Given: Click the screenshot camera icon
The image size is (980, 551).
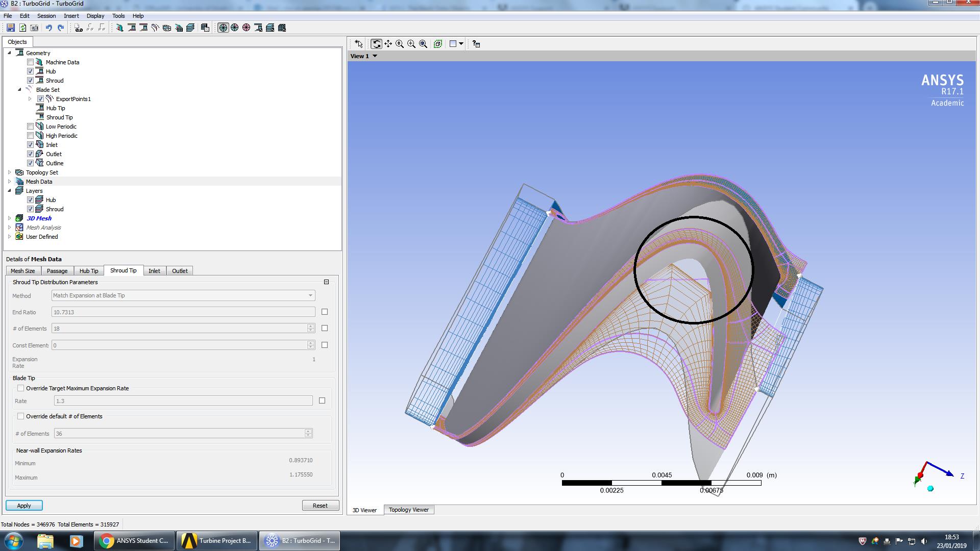Looking at the screenshot, I should click(34, 28).
